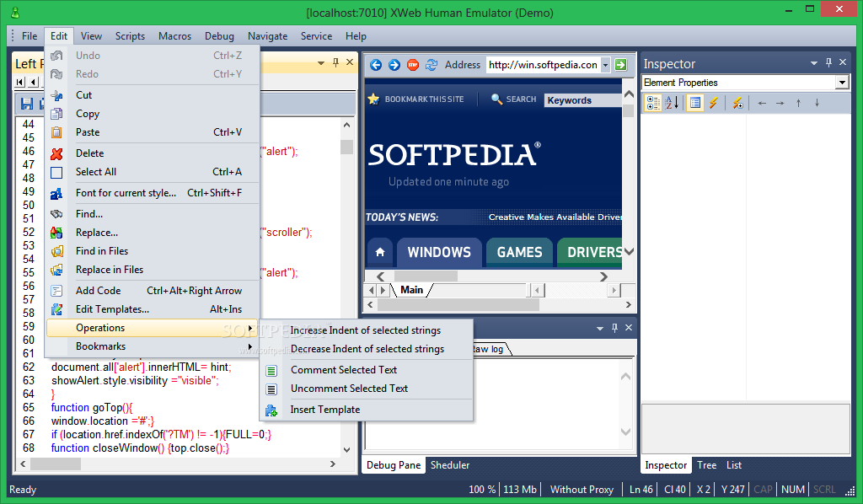Open the Debug menu
This screenshot has width=863, height=504.
tap(219, 35)
